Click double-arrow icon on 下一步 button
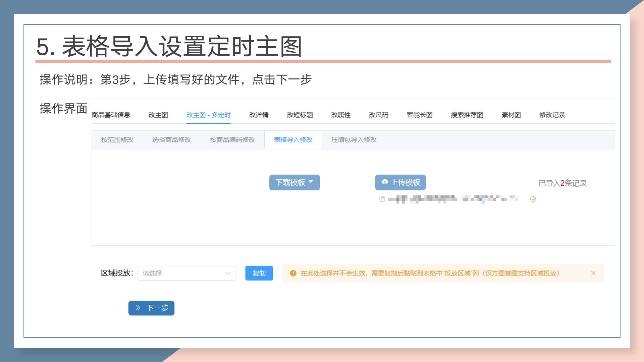 pos(138,308)
